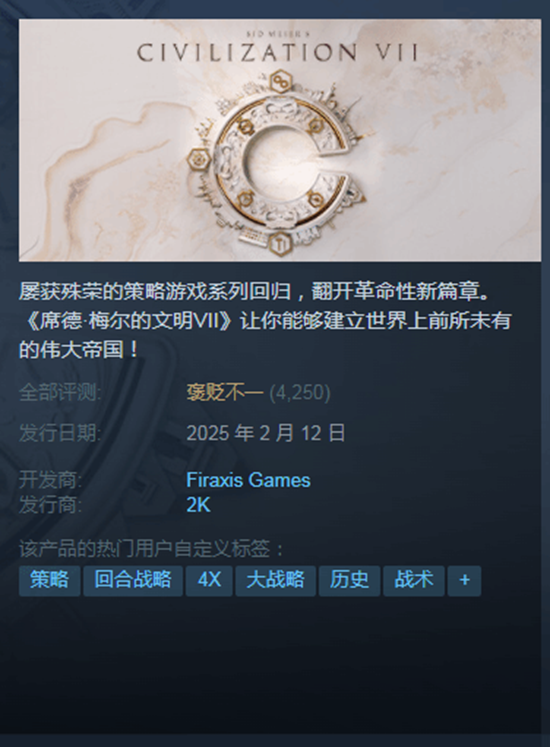Viewport: 550px width, 747px height.
Task: Select the 策略 tag
Action: pos(50,581)
